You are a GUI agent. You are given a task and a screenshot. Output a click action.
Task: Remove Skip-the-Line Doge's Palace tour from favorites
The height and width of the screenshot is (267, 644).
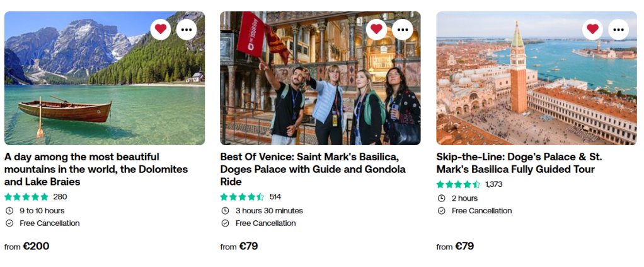click(x=592, y=29)
